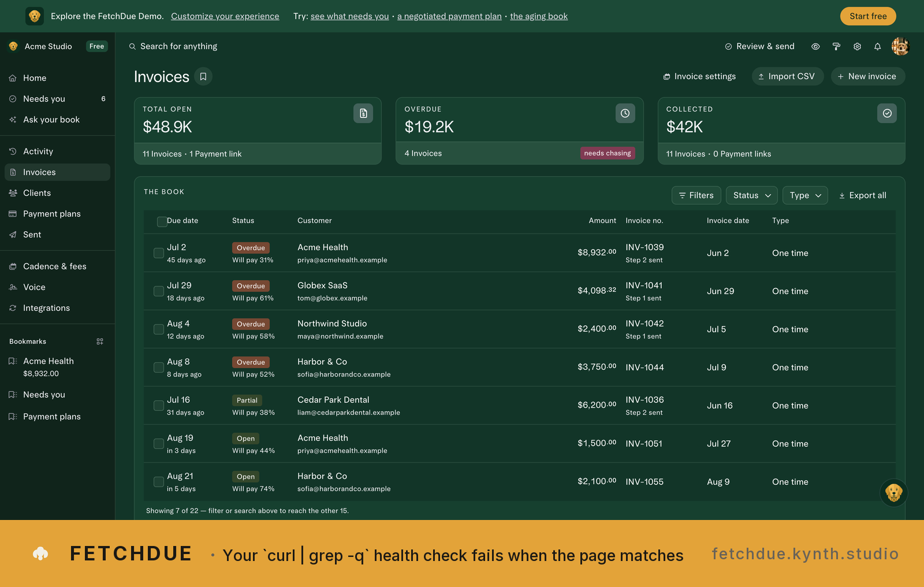The height and width of the screenshot is (587, 924).
Task: Click the Ask your book sparkle icon
Action: click(13, 120)
